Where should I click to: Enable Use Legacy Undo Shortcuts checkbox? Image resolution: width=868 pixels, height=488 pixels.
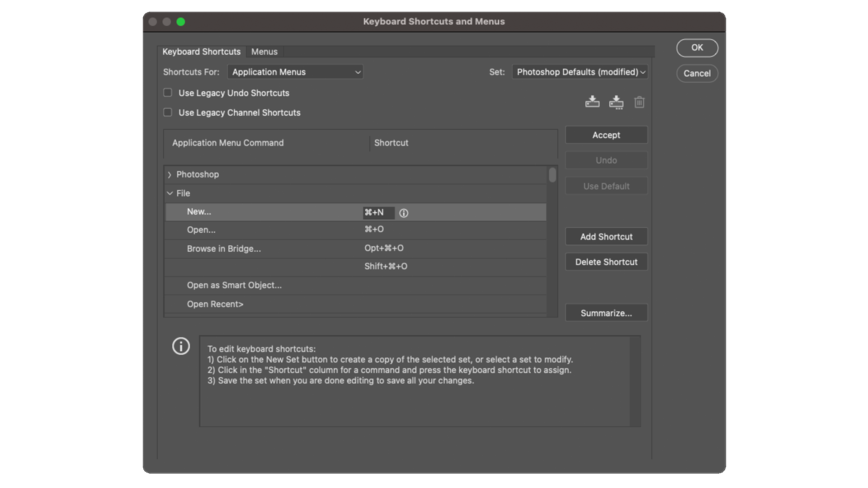[168, 93]
